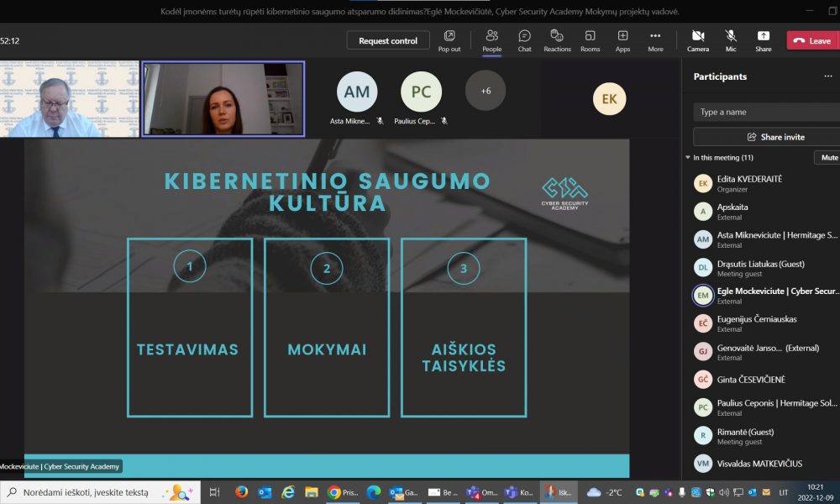Select participant Apskaita
The width and height of the screenshot is (840, 504).
click(763, 212)
